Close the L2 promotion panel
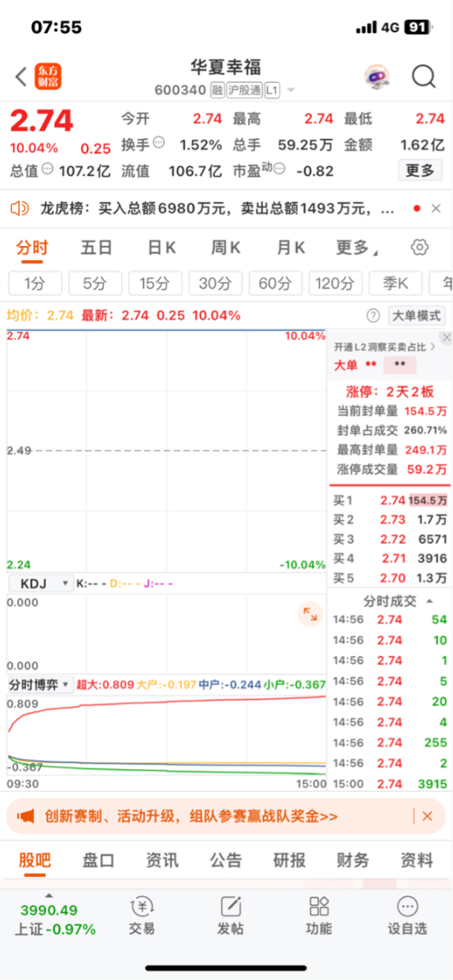The image size is (453, 980). [447, 337]
